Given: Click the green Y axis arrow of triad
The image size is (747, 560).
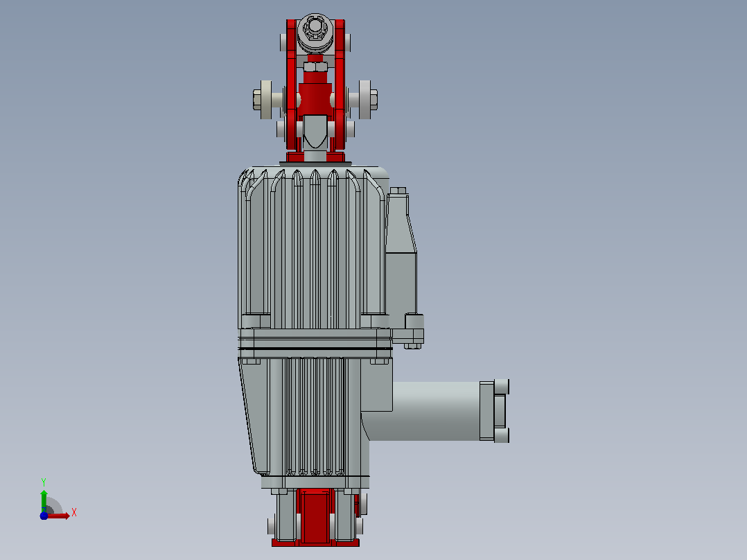Looking at the screenshot, I should pyautogui.click(x=44, y=500).
